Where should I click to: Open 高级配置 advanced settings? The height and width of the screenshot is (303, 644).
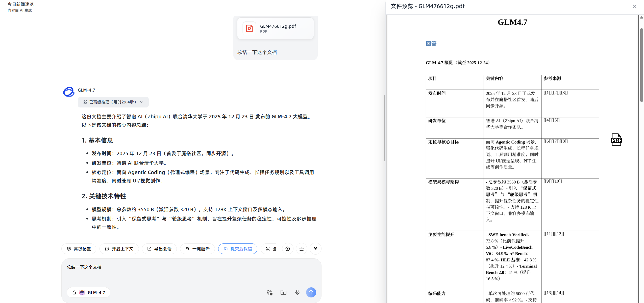pos(79,249)
